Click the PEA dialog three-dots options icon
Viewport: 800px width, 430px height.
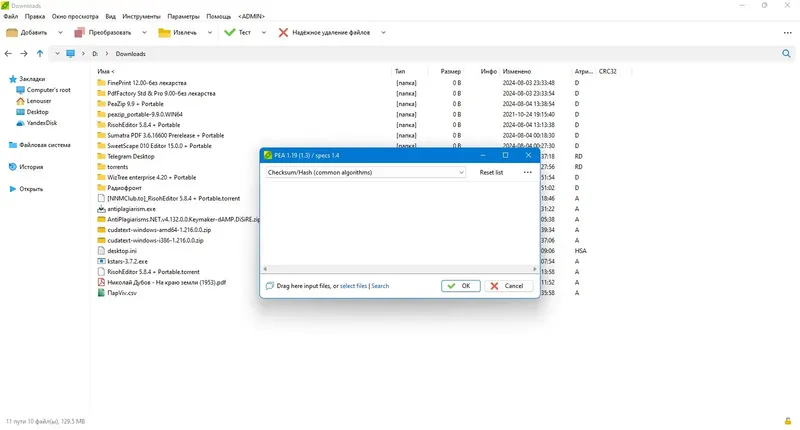tap(528, 172)
